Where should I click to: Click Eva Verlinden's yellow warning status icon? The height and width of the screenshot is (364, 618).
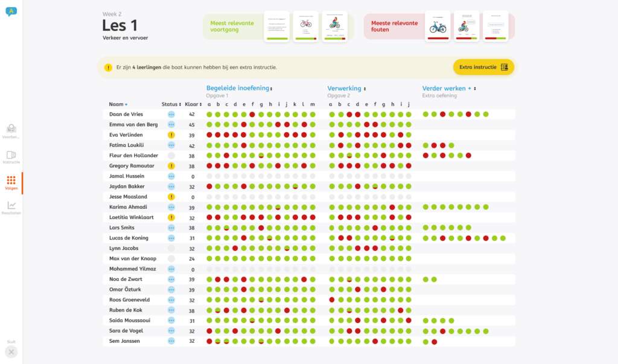coord(171,135)
